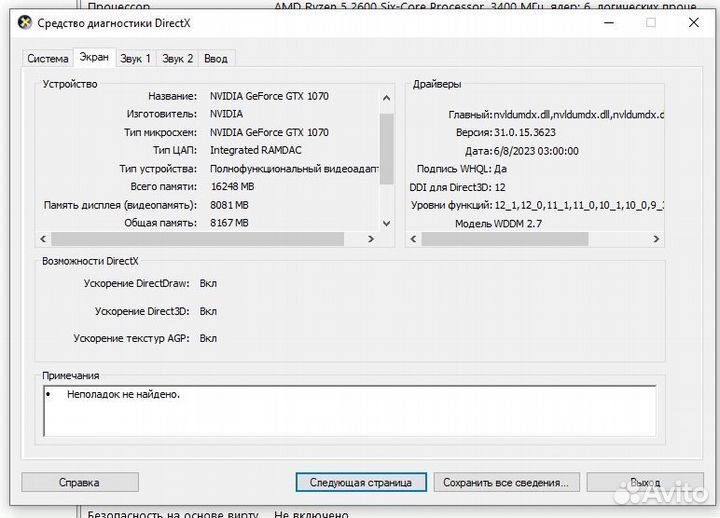Open the Звук 1 tab

135,59
